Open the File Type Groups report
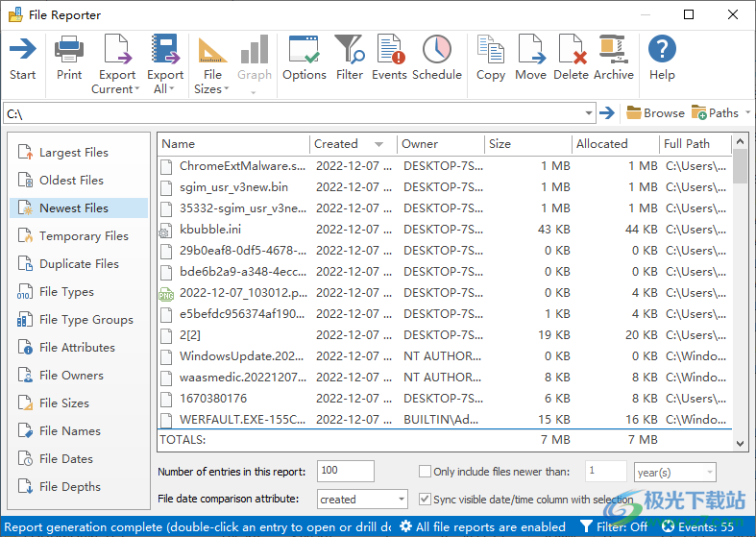 click(x=79, y=320)
